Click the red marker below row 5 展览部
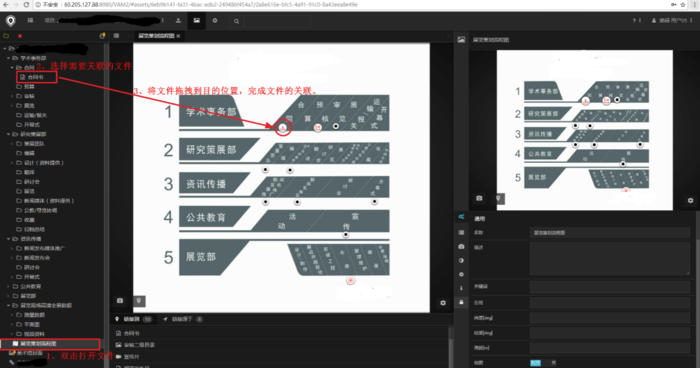Screen dimensions: 700x368 point(351,280)
